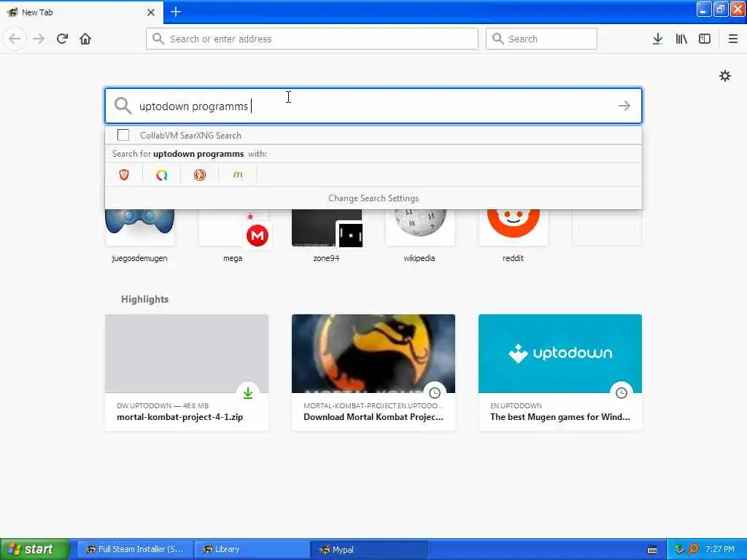
Task: Click the Highlights section heading
Action: (x=145, y=299)
